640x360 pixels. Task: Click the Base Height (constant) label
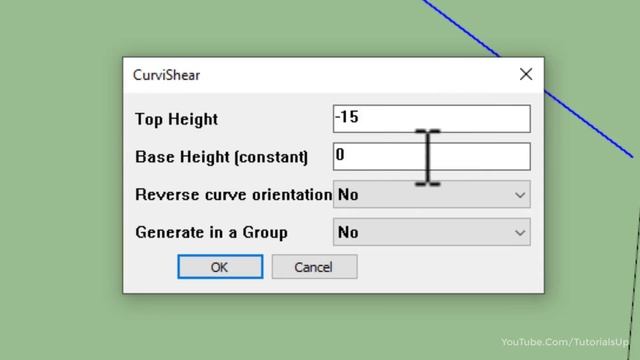click(222, 157)
